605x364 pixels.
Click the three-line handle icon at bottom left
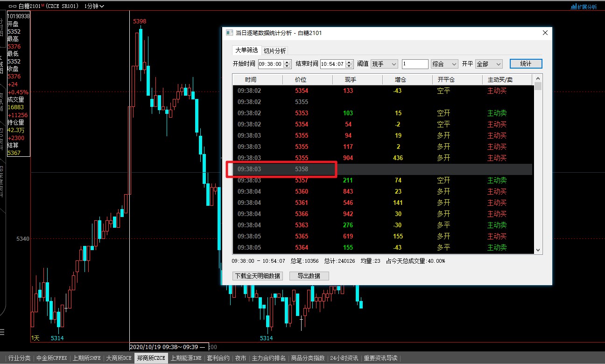2,332
